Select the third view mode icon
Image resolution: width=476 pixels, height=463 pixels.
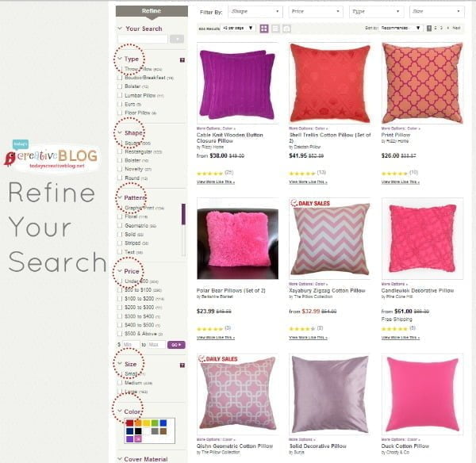(286, 29)
